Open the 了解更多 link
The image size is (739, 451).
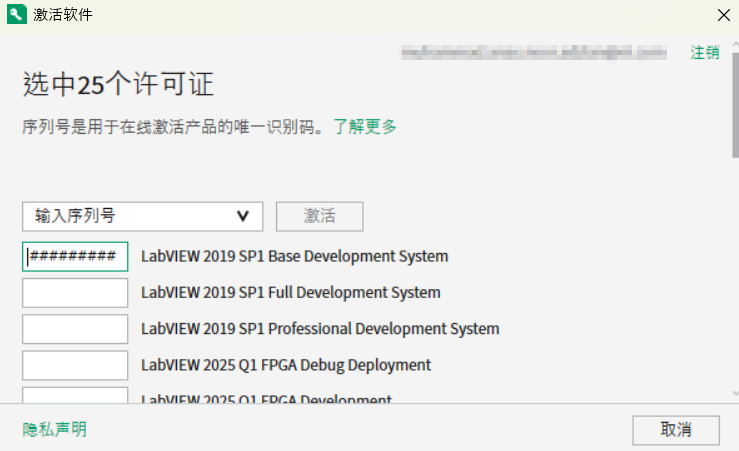pos(365,127)
